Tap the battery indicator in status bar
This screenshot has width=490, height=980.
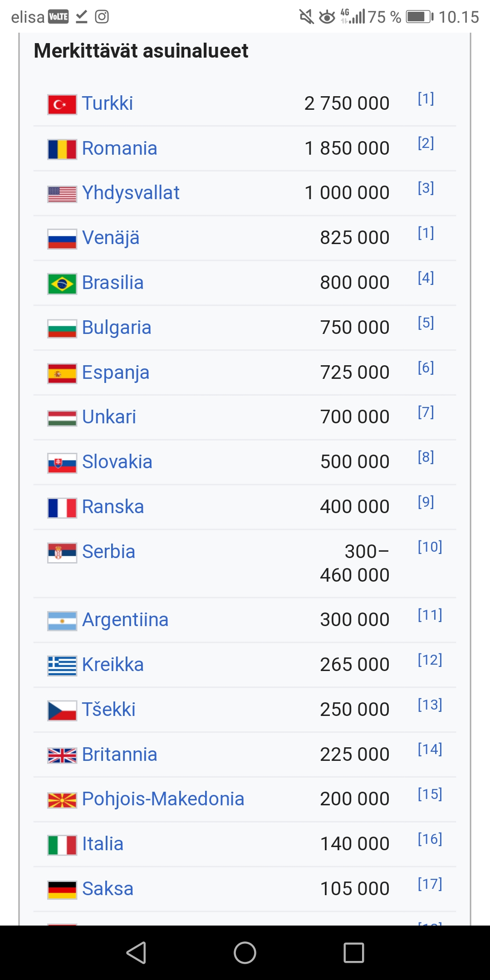[419, 17]
